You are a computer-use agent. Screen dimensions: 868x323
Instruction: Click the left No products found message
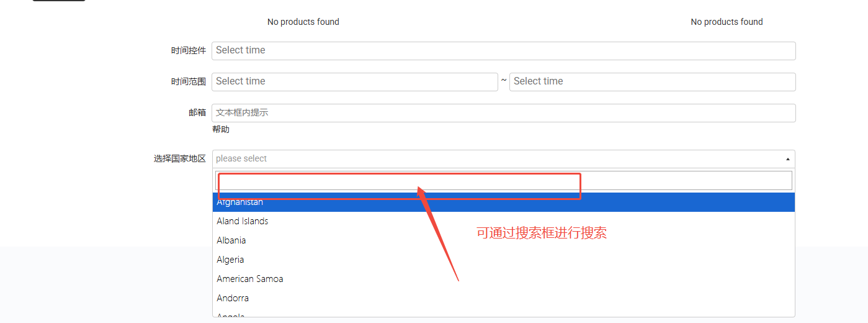point(303,22)
